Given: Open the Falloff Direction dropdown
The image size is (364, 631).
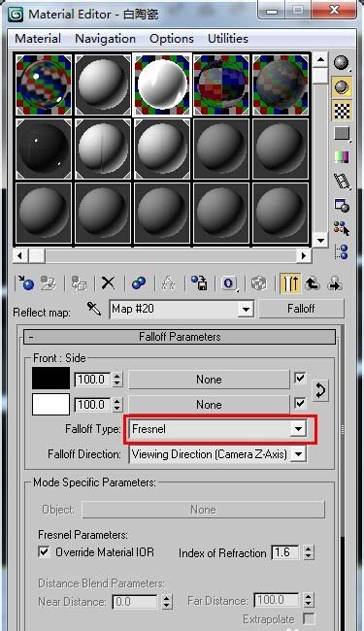Looking at the screenshot, I should tap(298, 454).
